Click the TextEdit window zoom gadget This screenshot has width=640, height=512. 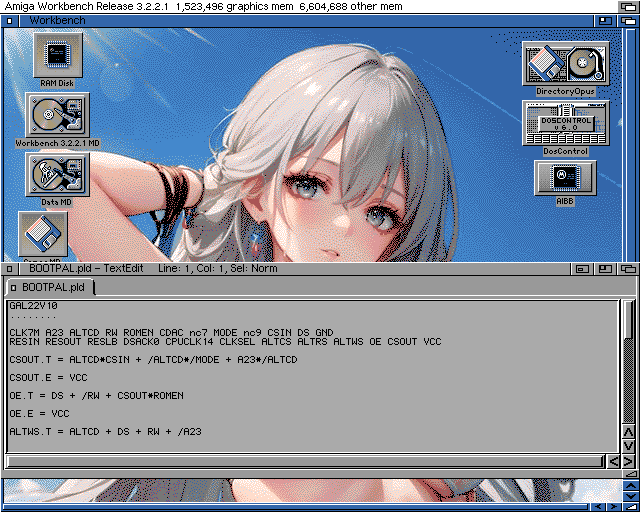(605, 269)
